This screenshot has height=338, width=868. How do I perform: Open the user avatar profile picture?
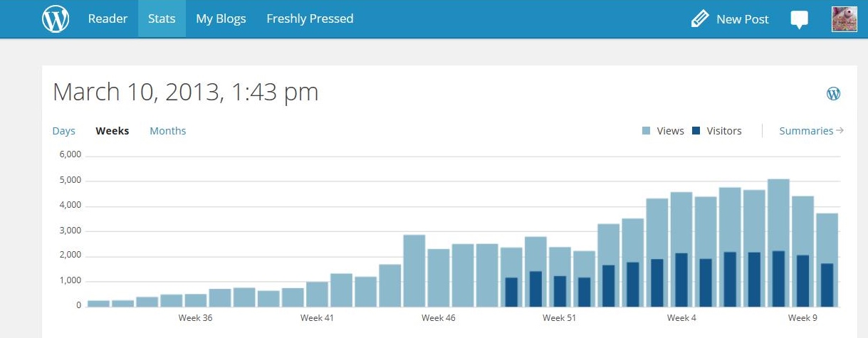point(844,19)
